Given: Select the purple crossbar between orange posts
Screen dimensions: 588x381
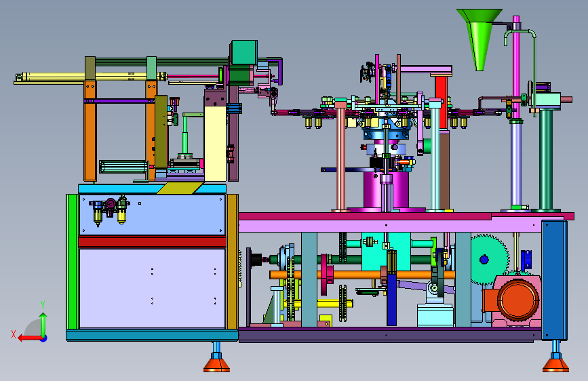Looking at the screenshot, I should pos(119,101).
